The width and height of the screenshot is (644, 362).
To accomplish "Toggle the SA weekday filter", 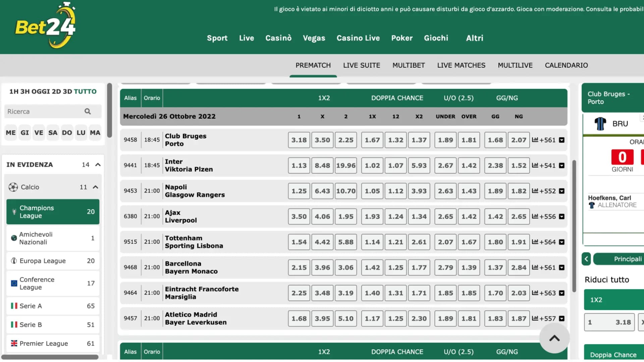I will 53,132.
